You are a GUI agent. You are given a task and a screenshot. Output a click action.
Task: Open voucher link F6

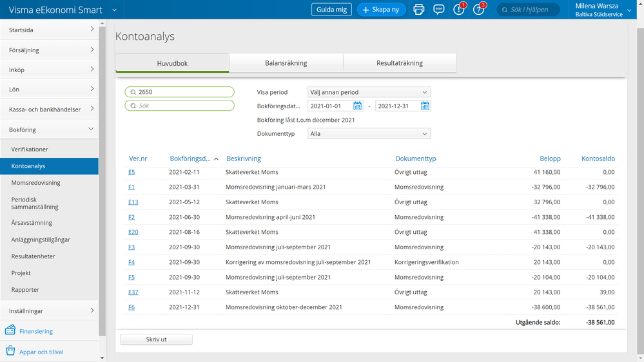pos(132,307)
